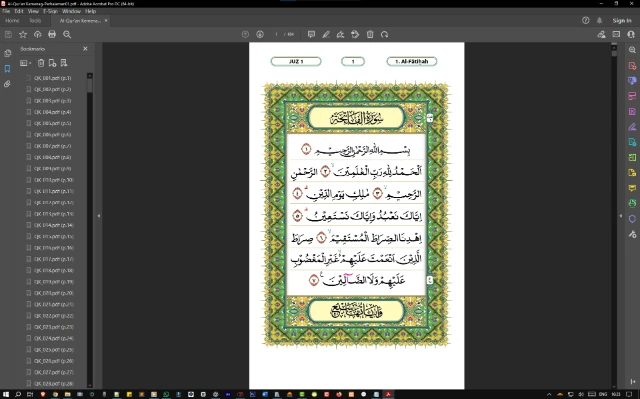Viewport: 640px width, 399px height.
Task: Add a comment with the speech bubble icon
Action: [x=311, y=35]
